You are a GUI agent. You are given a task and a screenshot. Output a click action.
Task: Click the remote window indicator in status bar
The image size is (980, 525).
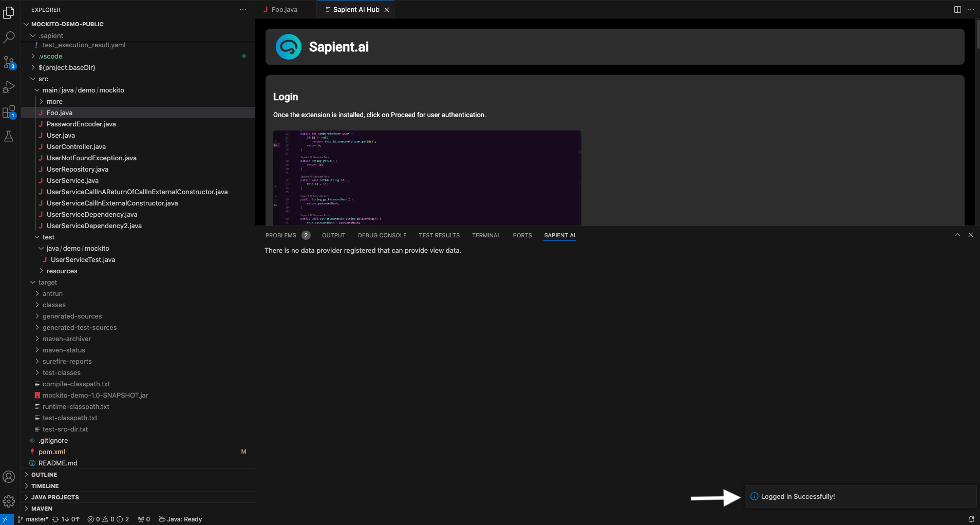click(x=7, y=519)
